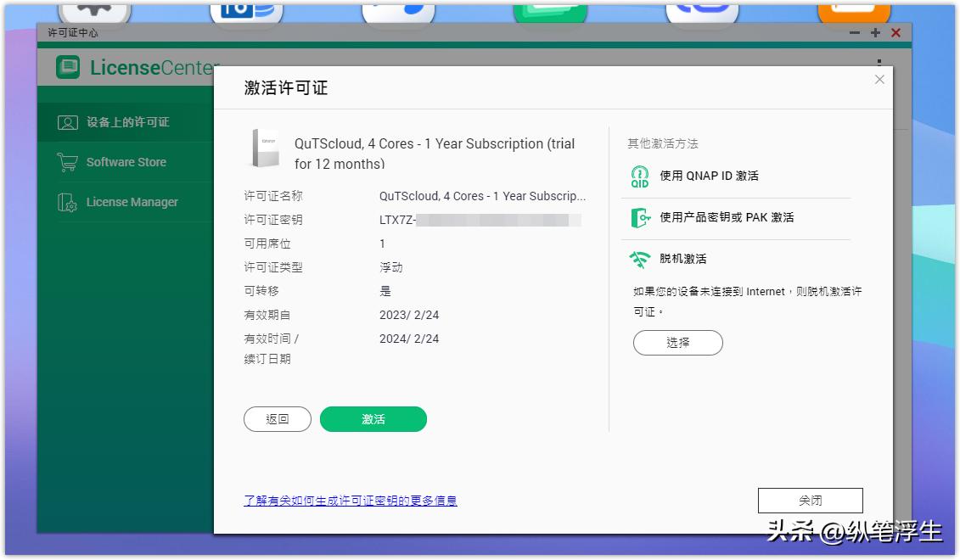This screenshot has width=960, height=560.
Task: Click the orange app icon in the dock
Action: [856, 10]
